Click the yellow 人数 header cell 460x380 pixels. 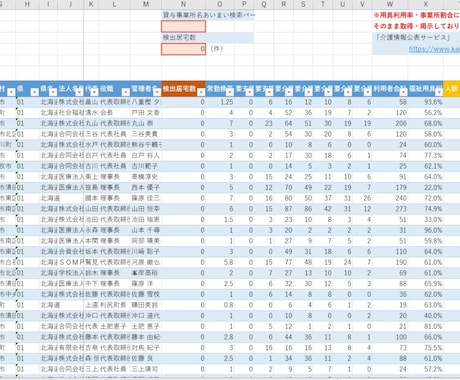point(452,89)
